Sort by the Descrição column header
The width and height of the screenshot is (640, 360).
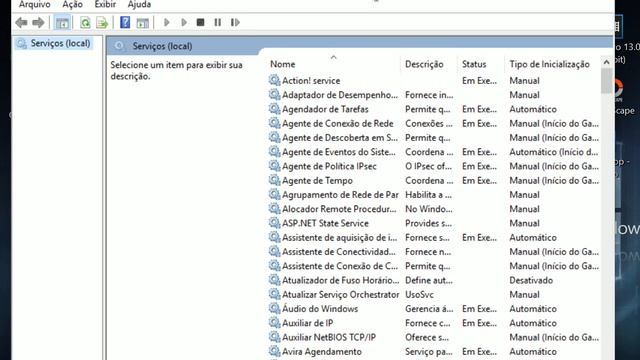coord(424,64)
